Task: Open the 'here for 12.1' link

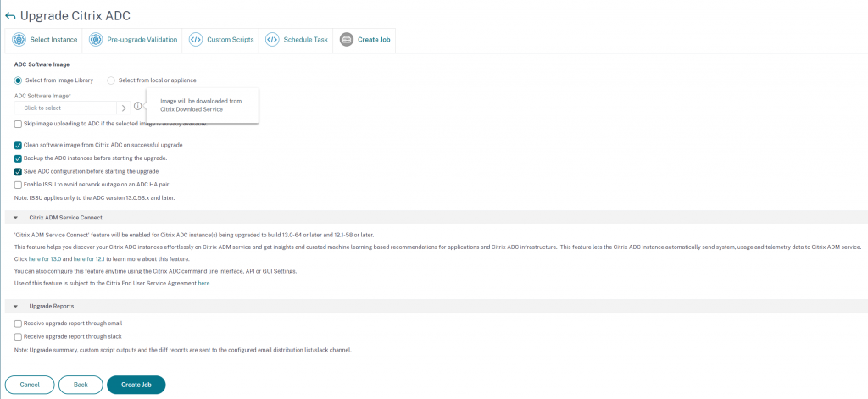Action: point(90,259)
